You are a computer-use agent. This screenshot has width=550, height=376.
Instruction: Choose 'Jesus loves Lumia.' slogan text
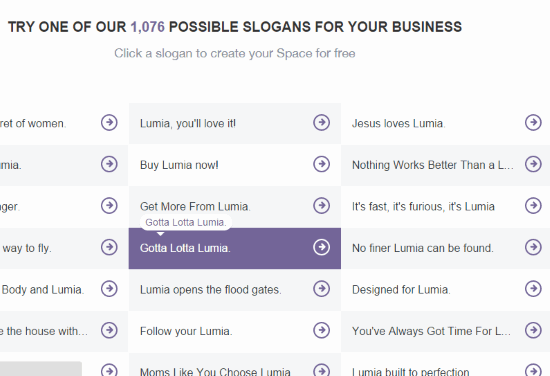click(x=398, y=123)
